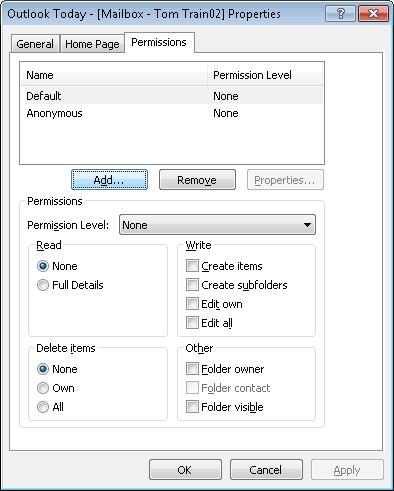
Task: Open the Permission Level dropdown
Action: point(217,225)
